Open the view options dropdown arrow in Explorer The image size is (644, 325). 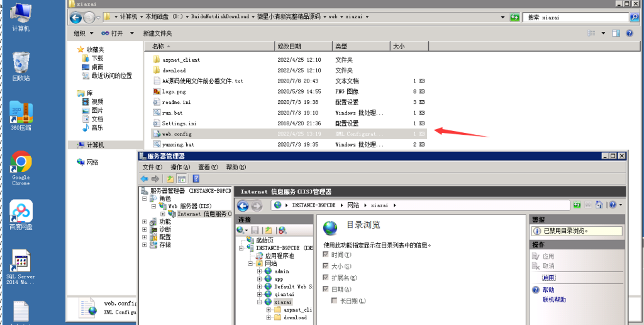[x=603, y=33]
